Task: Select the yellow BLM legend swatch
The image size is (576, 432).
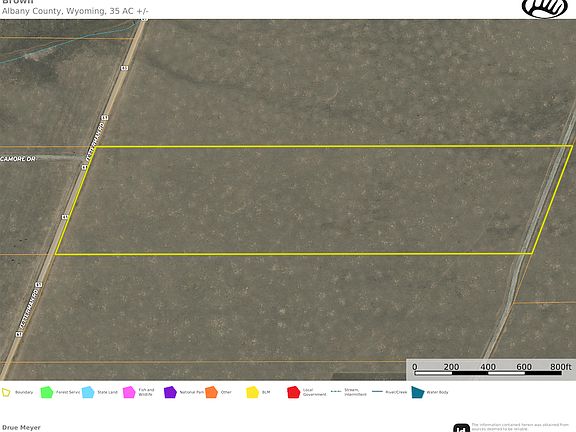Action: point(252,392)
